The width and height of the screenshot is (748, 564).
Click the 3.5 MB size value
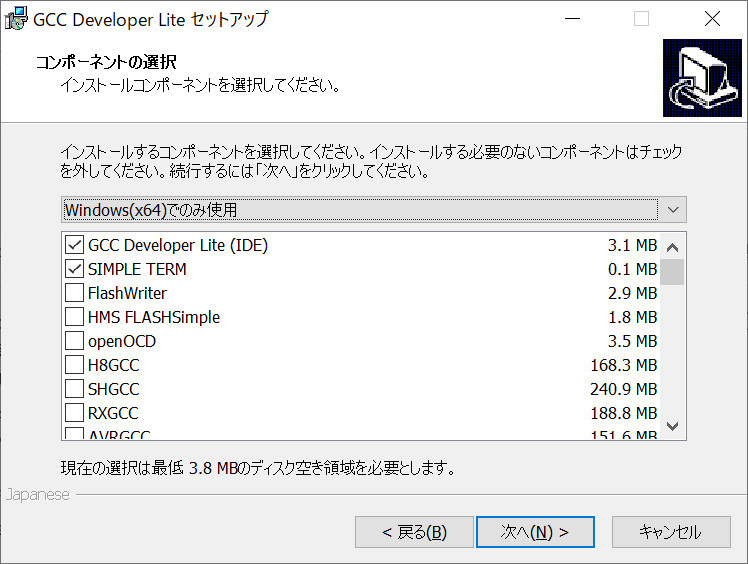click(633, 342)
